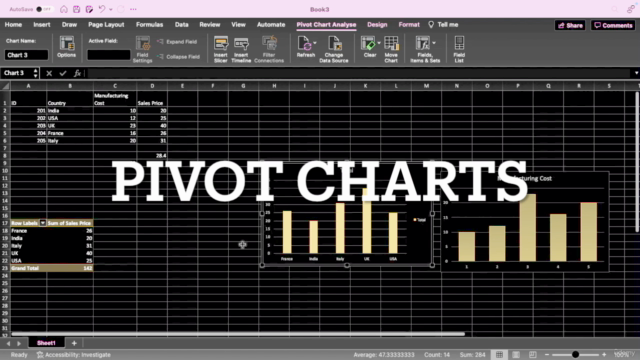Image resolution: width=640 pixels, height=360 pixels.
Task: Open Change Data Source
Action: (334, 49)
